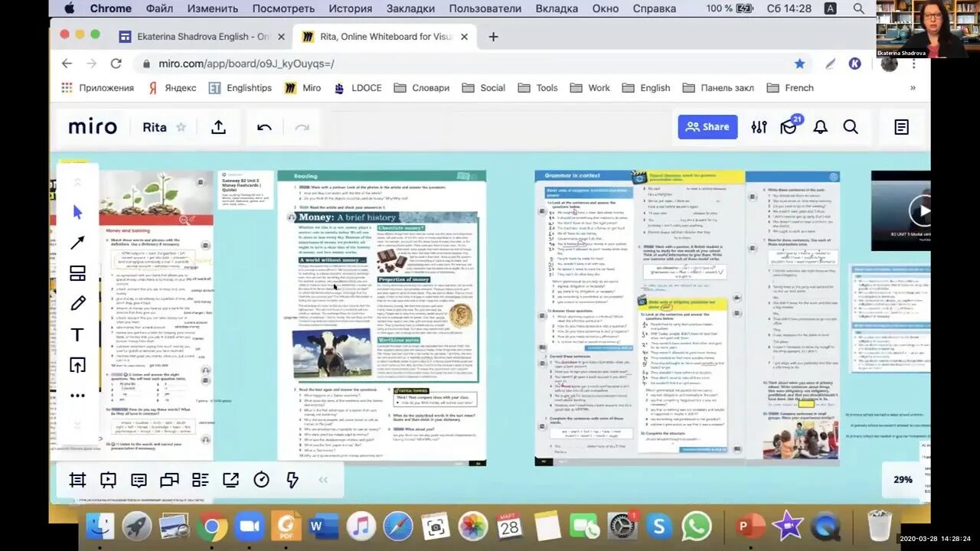Select the text T tool
Viewport: 980px width, 551px height.
[x=77, y=334]
